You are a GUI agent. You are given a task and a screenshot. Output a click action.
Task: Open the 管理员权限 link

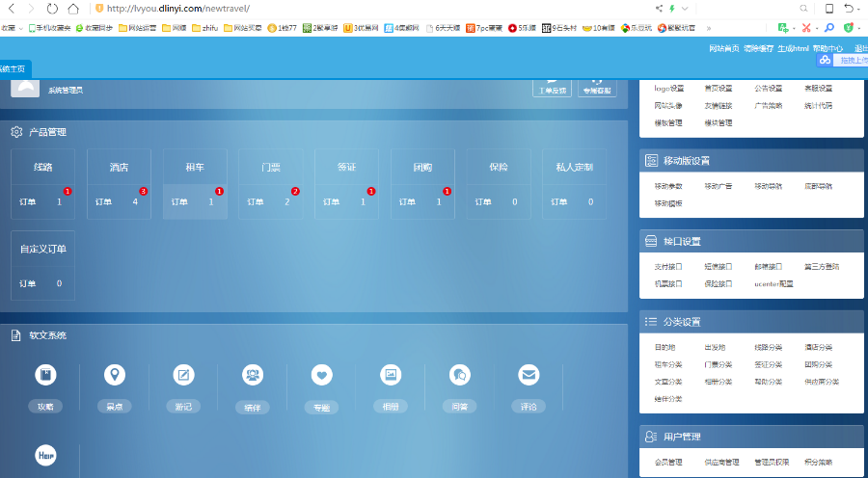point(772,462)
